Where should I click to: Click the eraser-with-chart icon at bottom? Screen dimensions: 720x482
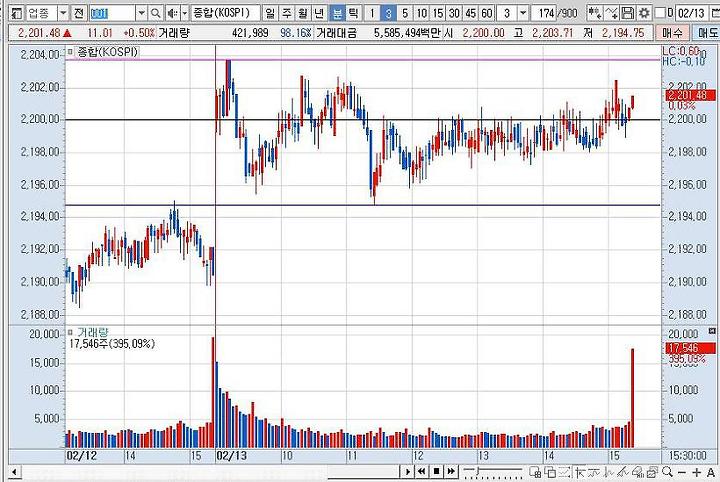coord(637,471)
